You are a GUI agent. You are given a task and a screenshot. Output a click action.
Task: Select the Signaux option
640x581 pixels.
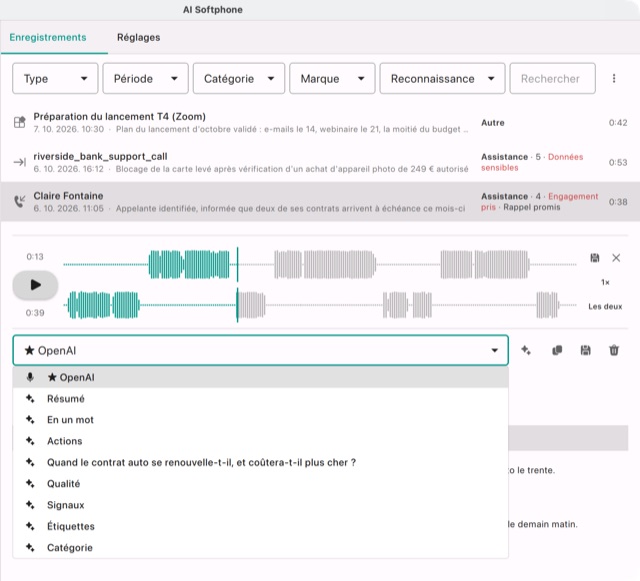260,505
